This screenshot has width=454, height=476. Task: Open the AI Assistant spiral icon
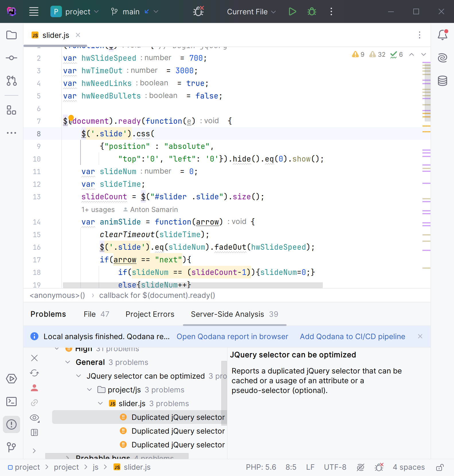click(443, 58)
